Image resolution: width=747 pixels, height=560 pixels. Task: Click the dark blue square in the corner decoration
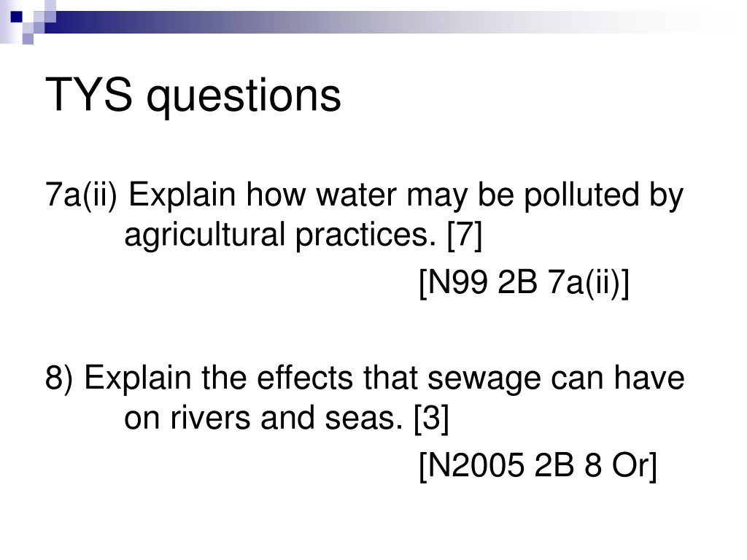[x=17, y=17]
